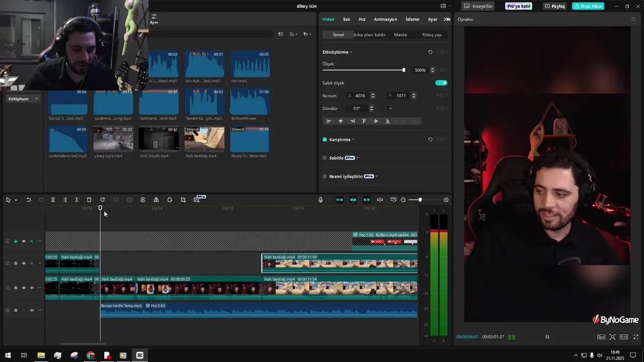644x362 pixels.
Task: Click the freeze frame play-circle icon
Action: point(143,200)
